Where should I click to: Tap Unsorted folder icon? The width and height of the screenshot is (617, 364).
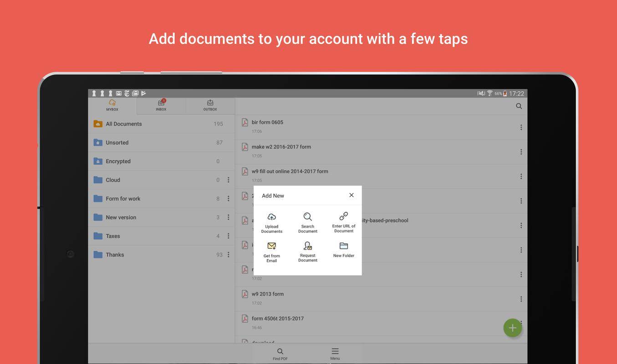pos(98,142)
